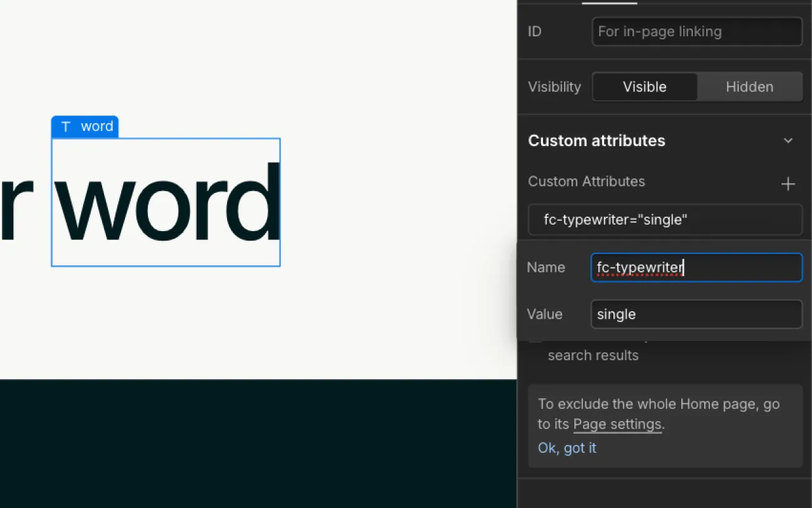Dismiss the tip by clicking Ok, got it
This screenshot has height=508, width=812.
coord(566,448)
